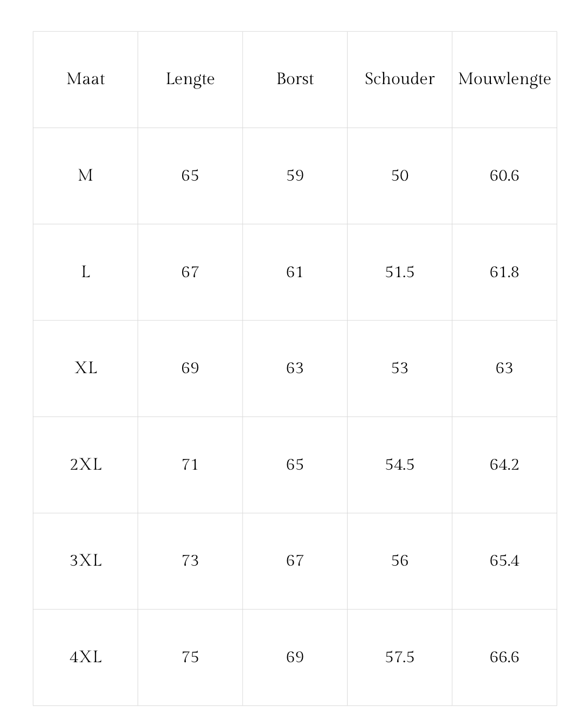The height and width of the screenshot is (728, 582).
Task: Select the Borst header cell
Action: pos(295,79)
